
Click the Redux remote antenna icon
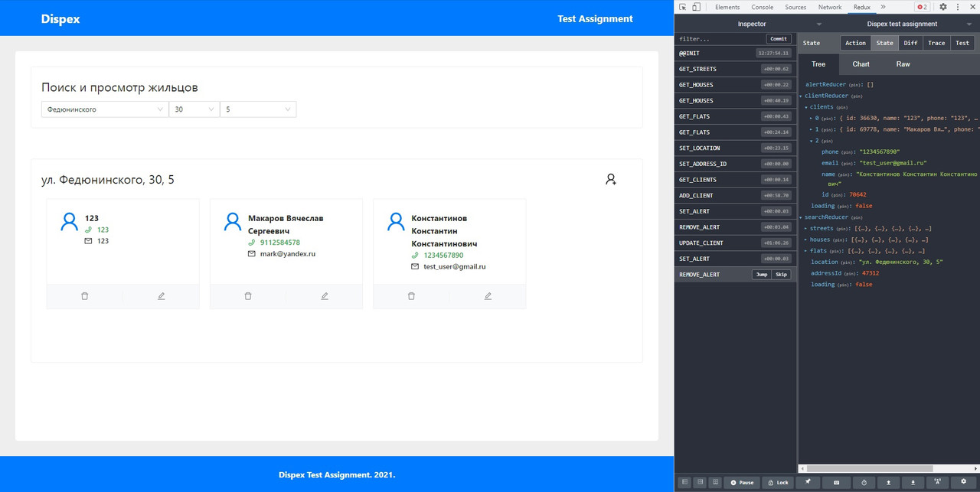(x=938, y=483)
